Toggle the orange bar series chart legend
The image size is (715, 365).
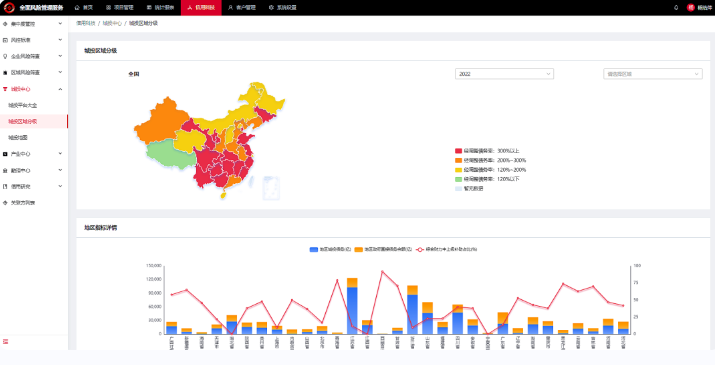click(x=383, y=250)
